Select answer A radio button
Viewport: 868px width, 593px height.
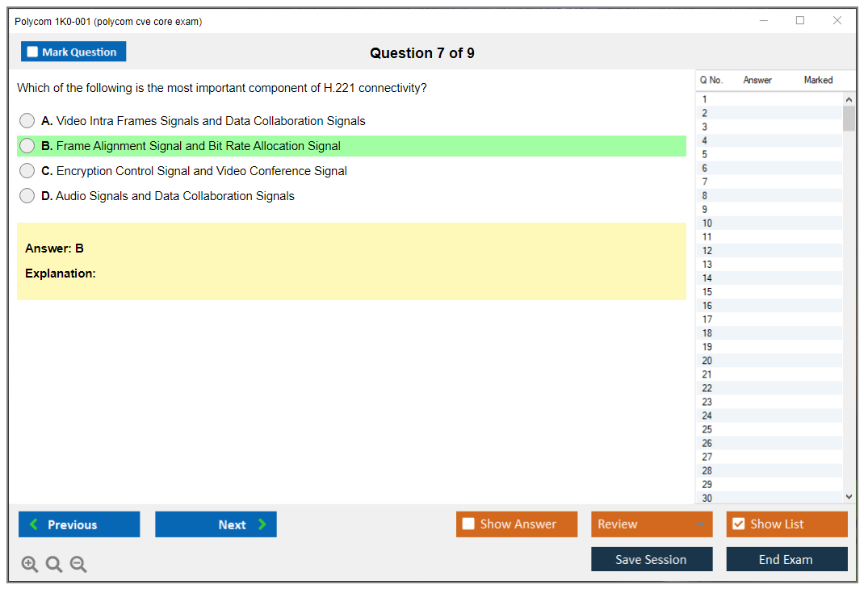[27, 121]
